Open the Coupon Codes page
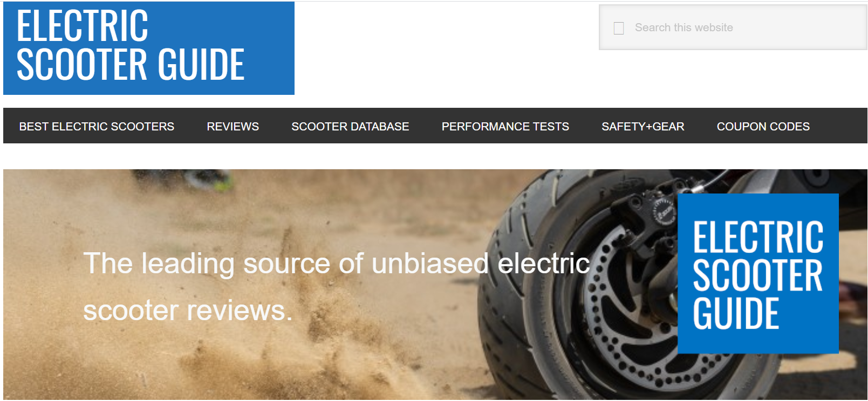 tap(763, 126)
